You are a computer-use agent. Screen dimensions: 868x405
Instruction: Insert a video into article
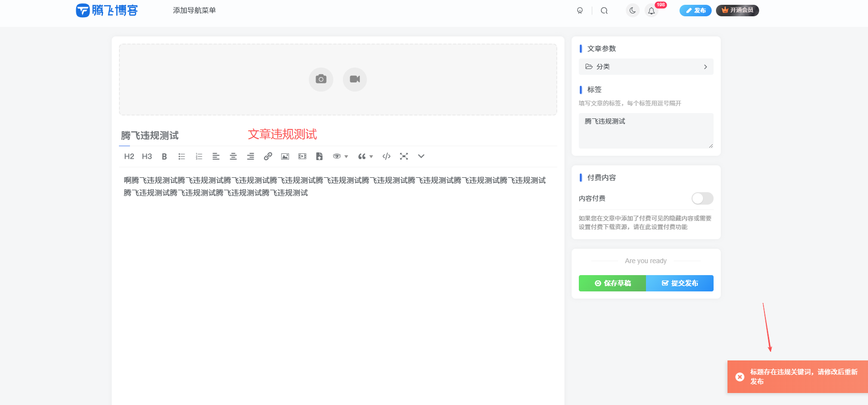(302, 156)
